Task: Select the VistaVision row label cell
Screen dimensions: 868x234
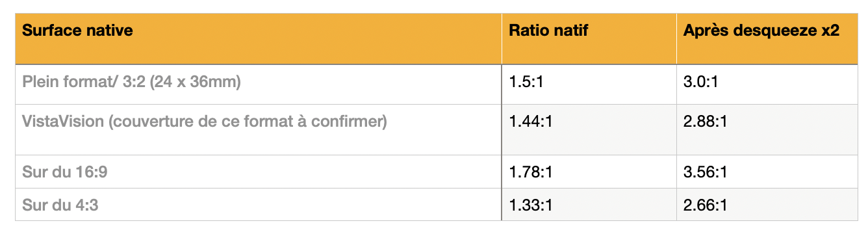Action: [x=259, y=129]
